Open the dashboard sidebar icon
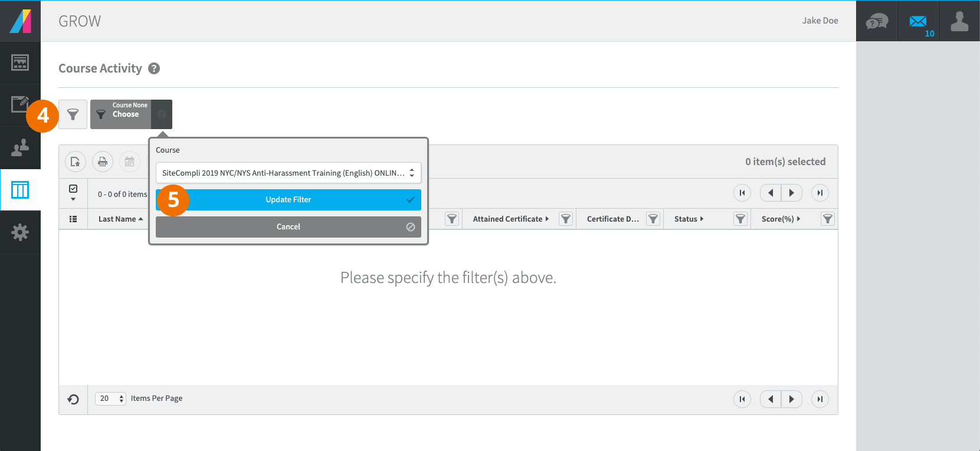This screenshot has width=980, height=451. coord(20,62)
